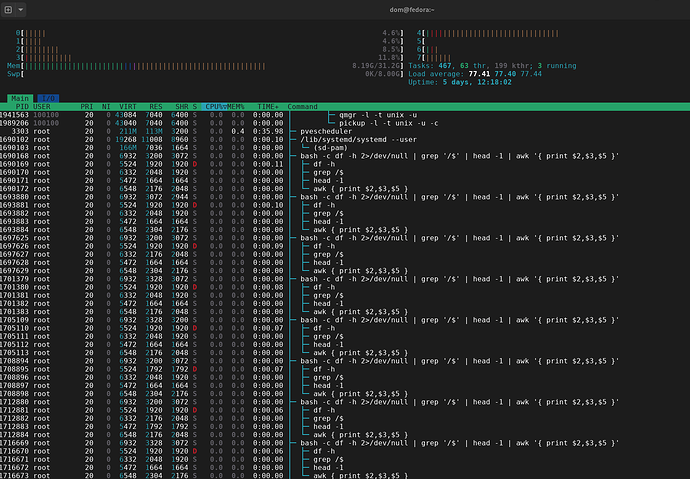Select the 'head -1' process with PID 1705112
The height and width of the screenshot is (479, 690).
coord(345,345)
